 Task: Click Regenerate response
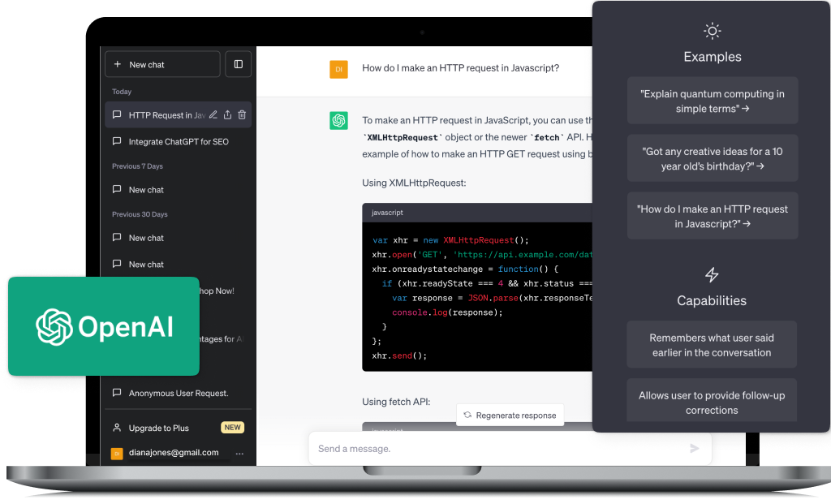coord(510,416)
